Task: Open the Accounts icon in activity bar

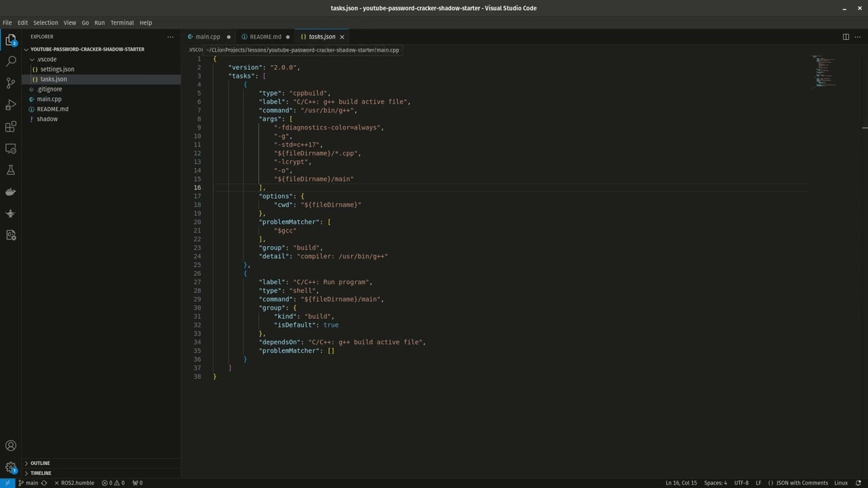Action: click(10, 446)
